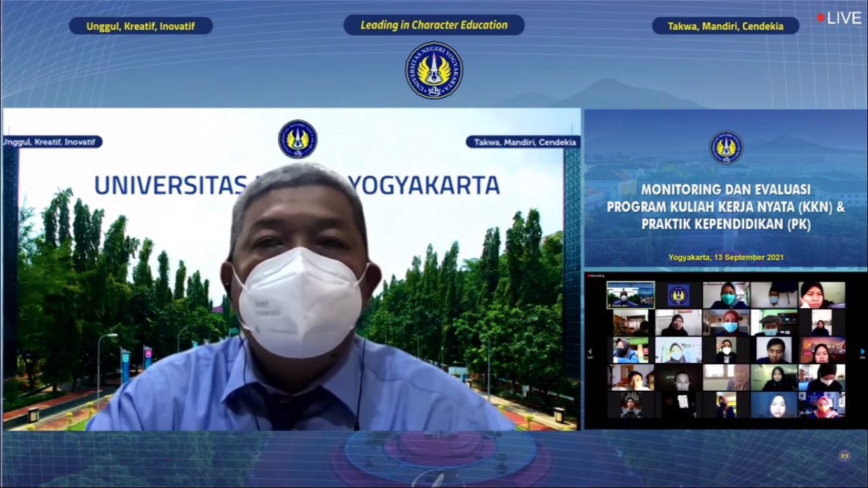Click "Takwa, Mandiri, Cendekia" in the top banner

coord(726,26)
